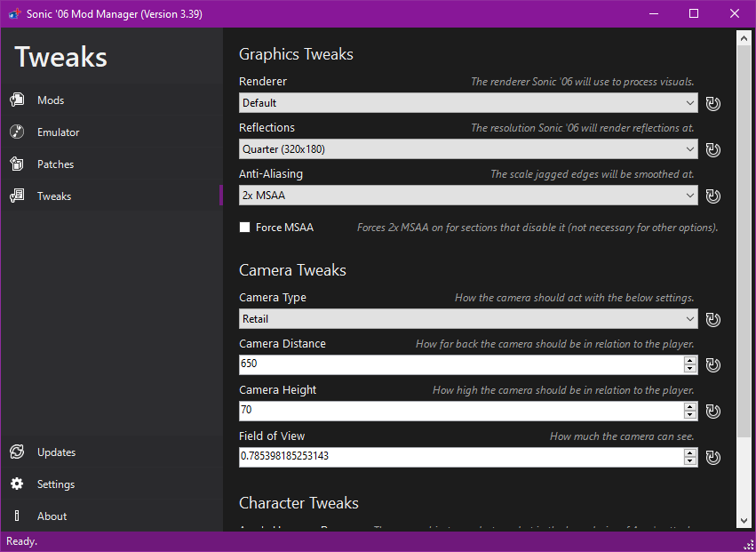756x552 pixels.
Task: Click the Emulator disc icon
Action: click(17, 132)
